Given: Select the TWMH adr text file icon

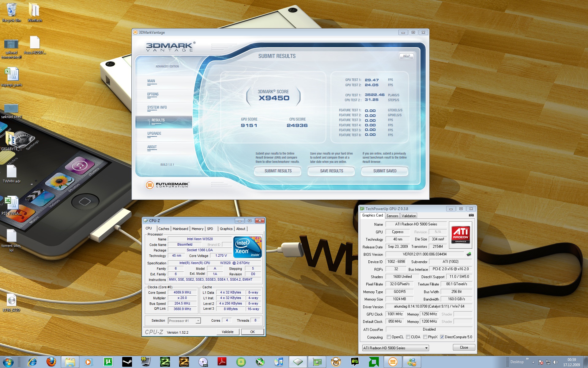Looking at the screenshot, I should click(12, 174).
